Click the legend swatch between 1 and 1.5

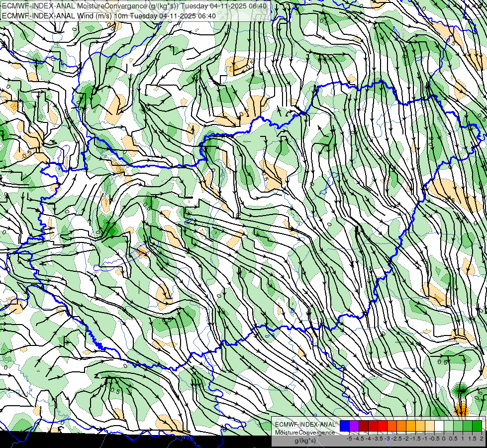(468, 426)
